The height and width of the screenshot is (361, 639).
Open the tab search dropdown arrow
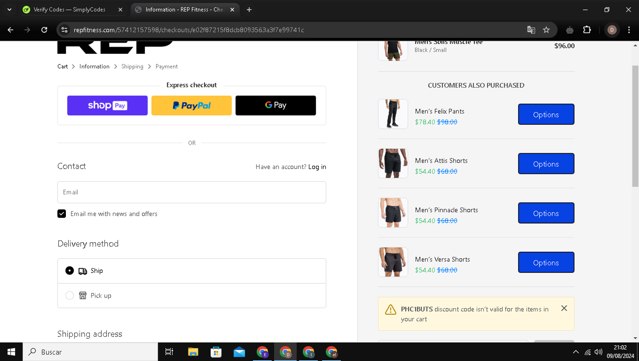pyautogui.click(x=9, y=9)
